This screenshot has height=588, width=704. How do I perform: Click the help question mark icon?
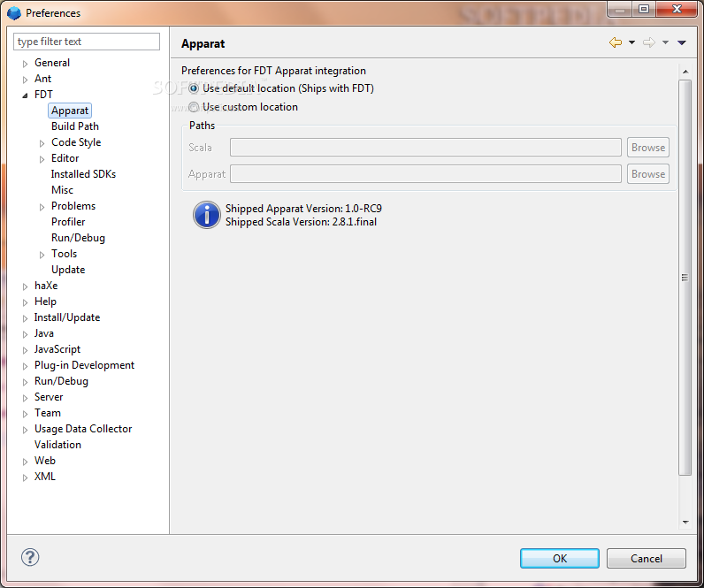30,557
